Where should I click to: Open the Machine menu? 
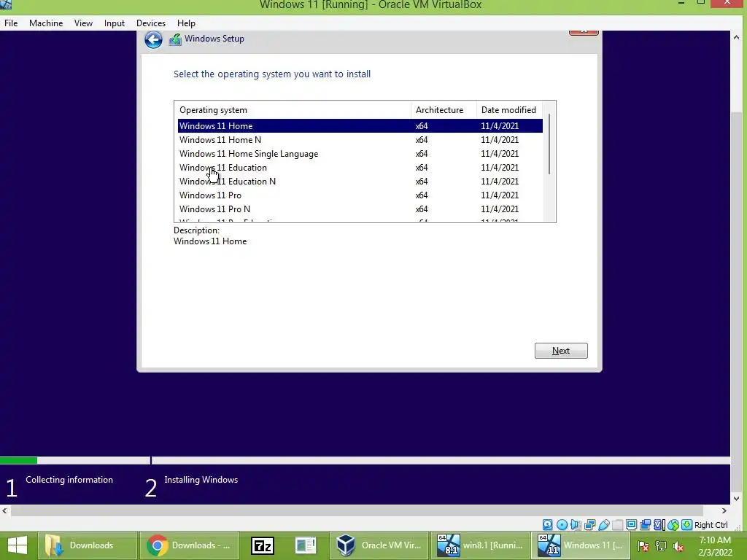tap(46, 23)
